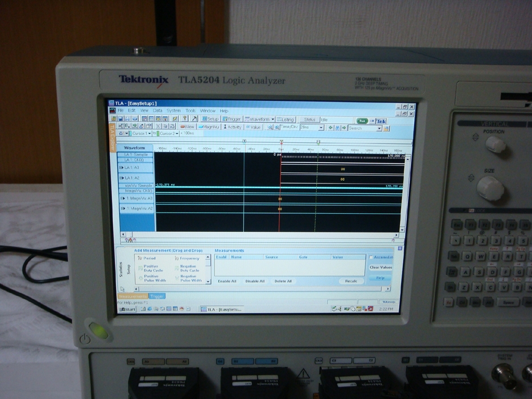Click the Cut (X) toolbar icon
Screen dimensions: 532x399
coord(158,126)
